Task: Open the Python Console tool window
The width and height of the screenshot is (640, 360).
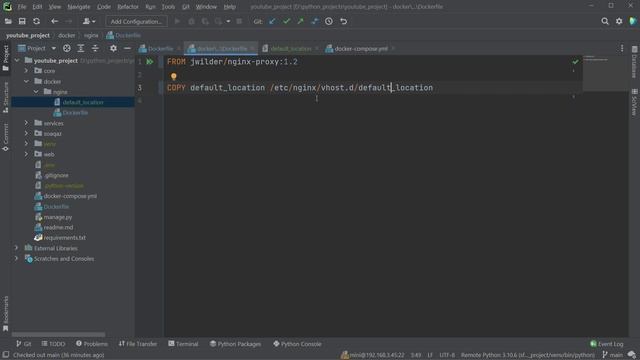Action: [x=298, y=344]
